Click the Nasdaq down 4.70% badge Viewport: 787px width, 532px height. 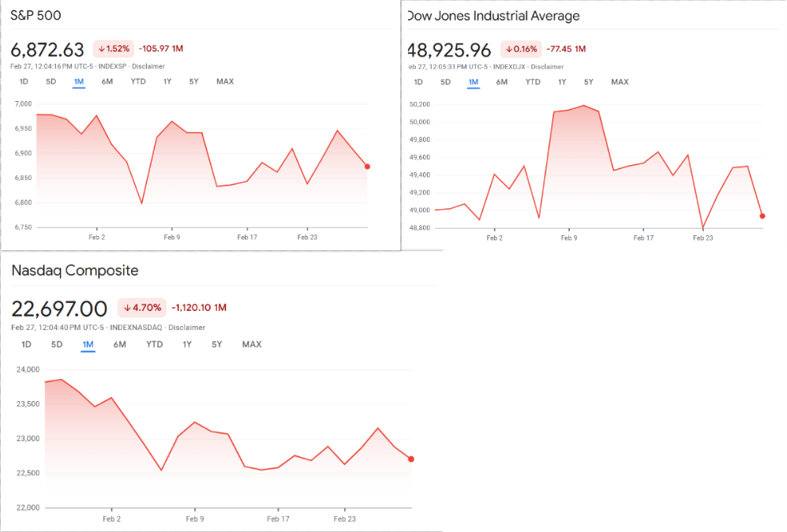tap(142, 308)
